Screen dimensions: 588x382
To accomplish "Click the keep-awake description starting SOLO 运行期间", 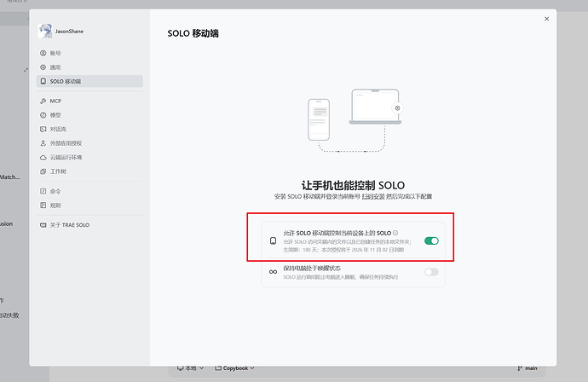I will coord(341,277).
